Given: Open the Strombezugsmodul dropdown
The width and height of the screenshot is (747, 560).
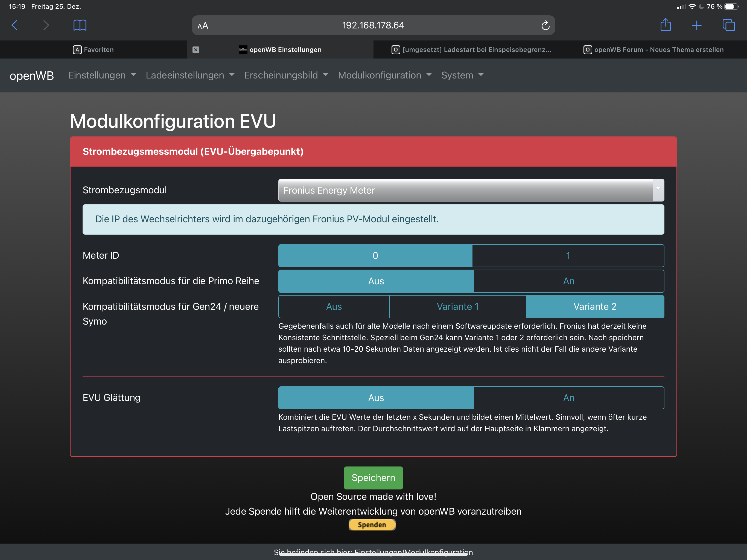Looking at the screenshot, I should coord(471,190).
